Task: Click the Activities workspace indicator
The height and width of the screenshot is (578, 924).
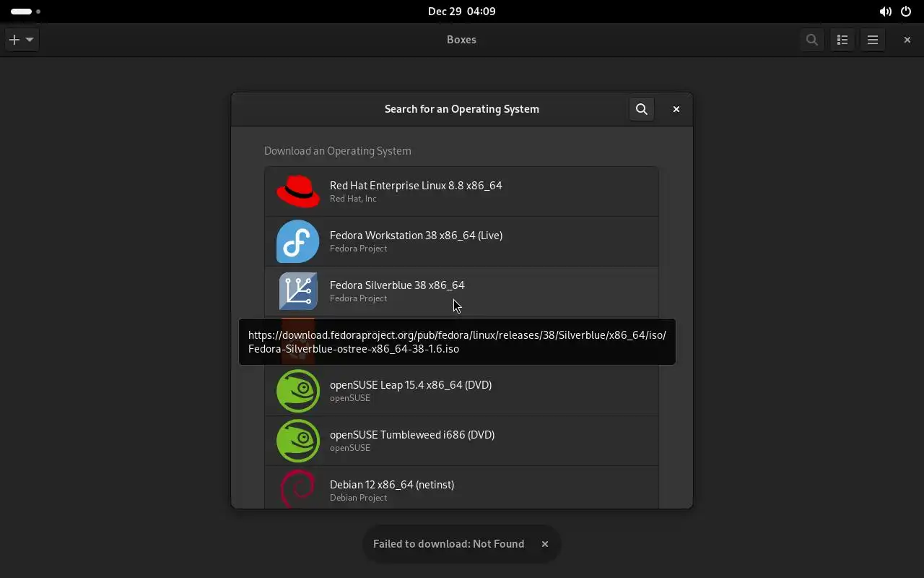Action: coord(25,12)
